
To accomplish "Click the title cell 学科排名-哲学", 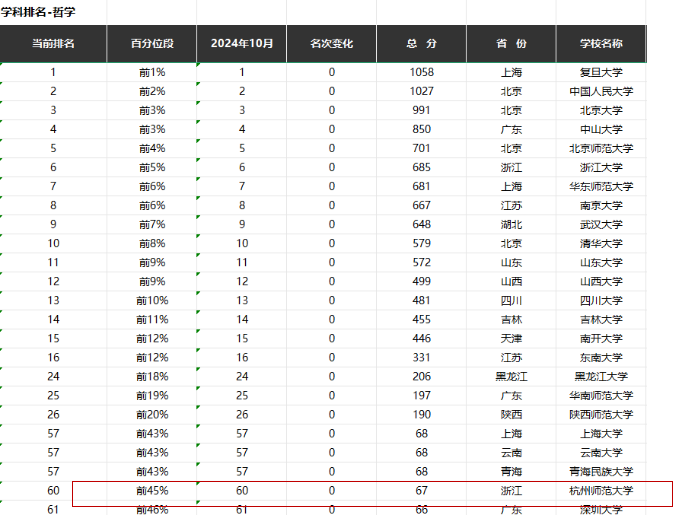I will tap(38, 12).
